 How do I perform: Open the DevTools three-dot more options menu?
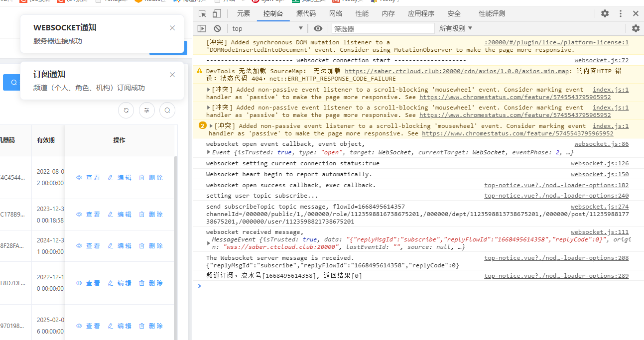621,14
